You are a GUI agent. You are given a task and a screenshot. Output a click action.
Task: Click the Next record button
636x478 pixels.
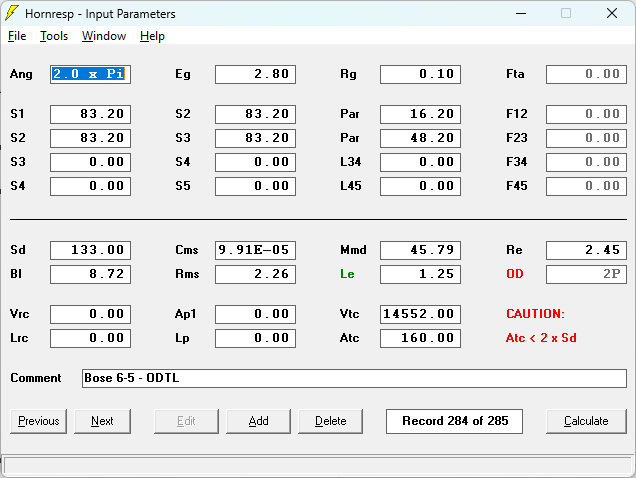tap(102, 421)
